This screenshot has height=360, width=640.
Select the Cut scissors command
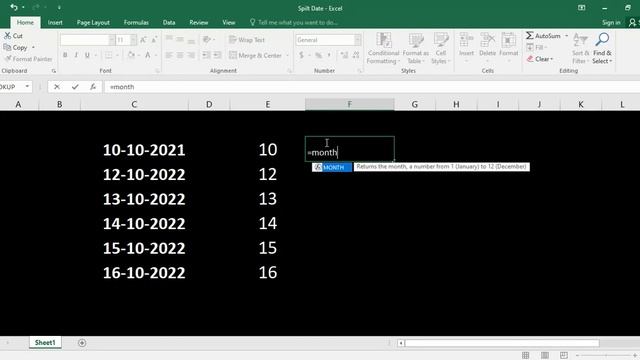point(13,36)
